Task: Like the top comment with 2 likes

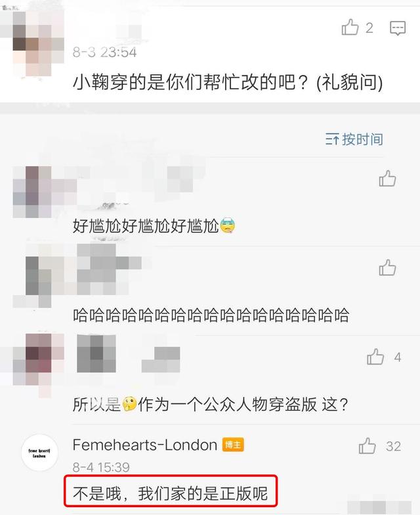Action: [350, 27]
